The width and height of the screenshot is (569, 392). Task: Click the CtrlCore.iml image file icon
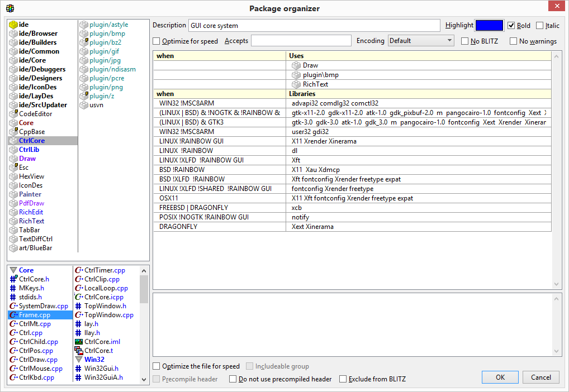79,342
